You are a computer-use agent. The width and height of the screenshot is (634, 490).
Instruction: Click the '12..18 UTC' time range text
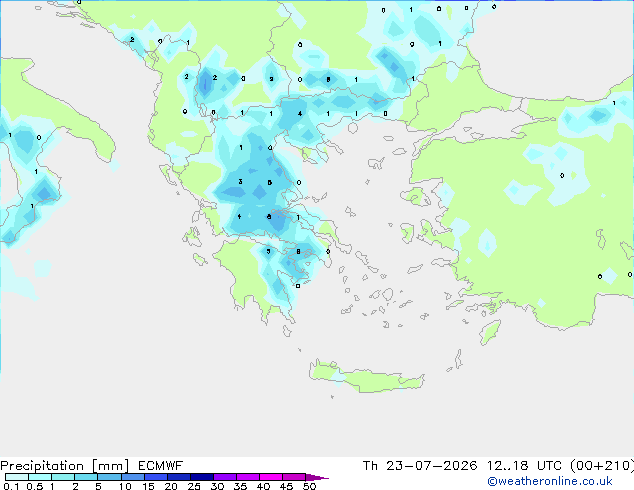click(524, 466)
